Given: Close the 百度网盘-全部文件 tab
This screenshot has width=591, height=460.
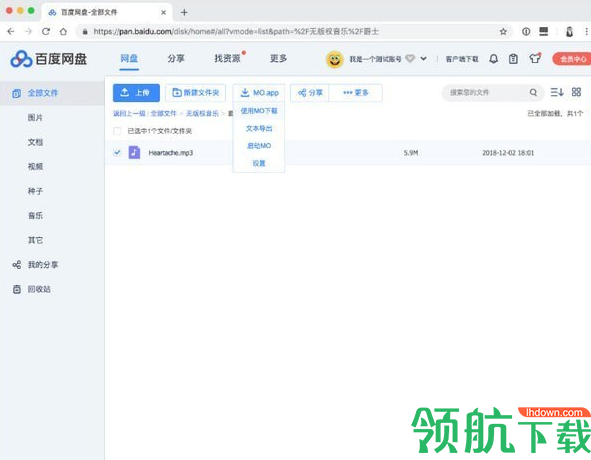Looking at the screenshot, I should [164, 12].
